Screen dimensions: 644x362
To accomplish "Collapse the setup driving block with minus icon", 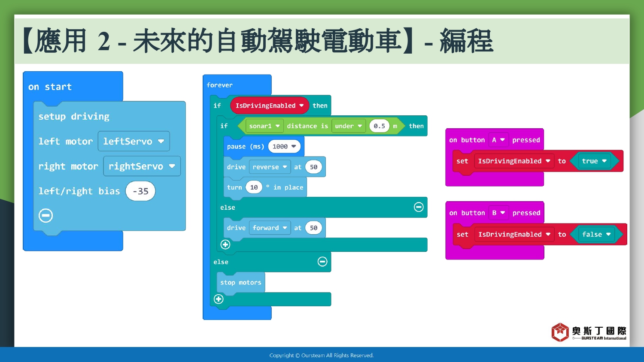I will [x=46, y=215].
